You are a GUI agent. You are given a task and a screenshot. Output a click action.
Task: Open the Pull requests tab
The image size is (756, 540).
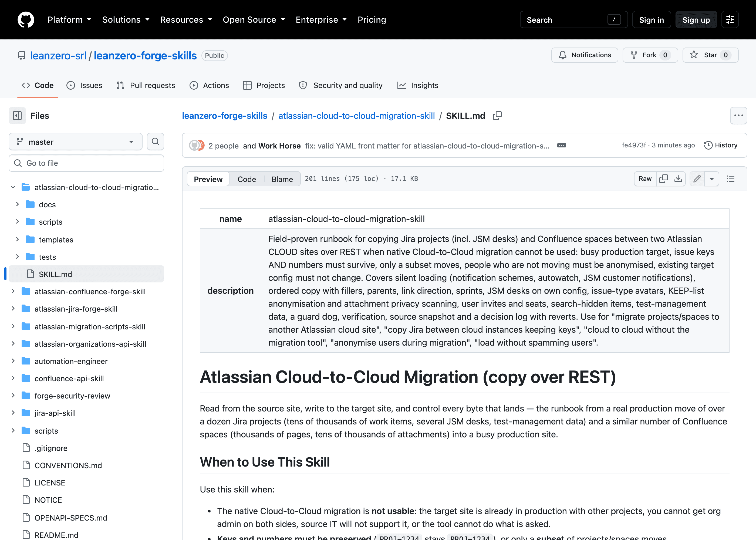point(146,86)
